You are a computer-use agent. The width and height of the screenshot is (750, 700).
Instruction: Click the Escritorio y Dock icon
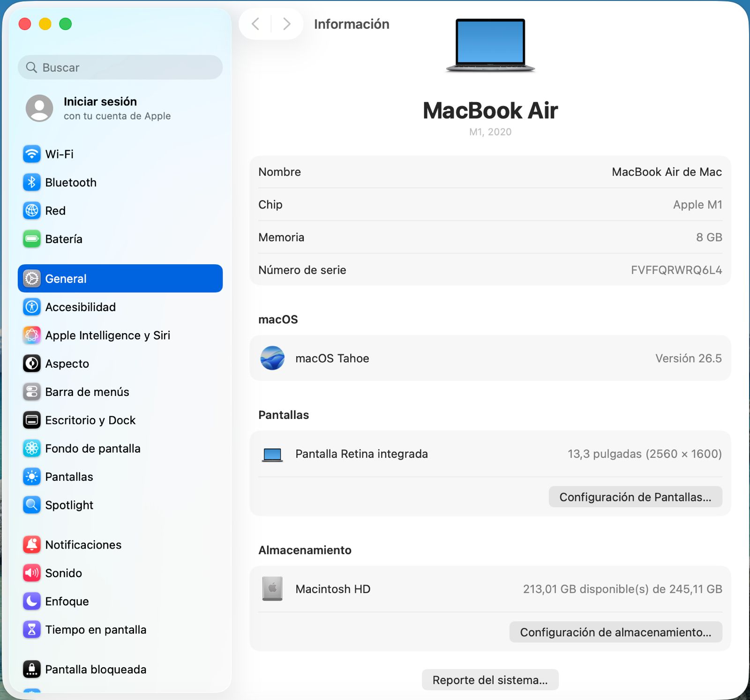pyautogui.click(x=32, y=420)
